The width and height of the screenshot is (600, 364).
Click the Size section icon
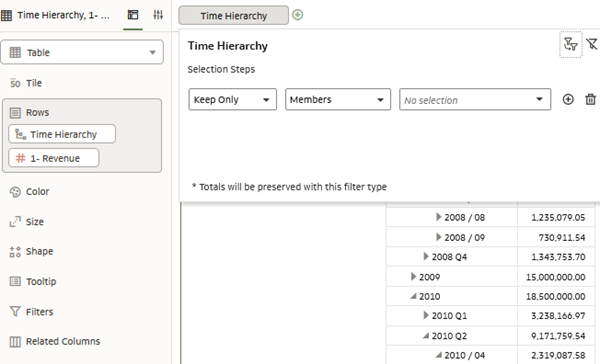15,222
